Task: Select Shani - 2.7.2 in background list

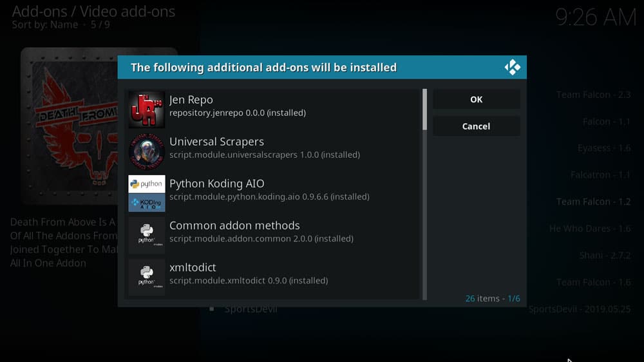Action: coord(605,256)
